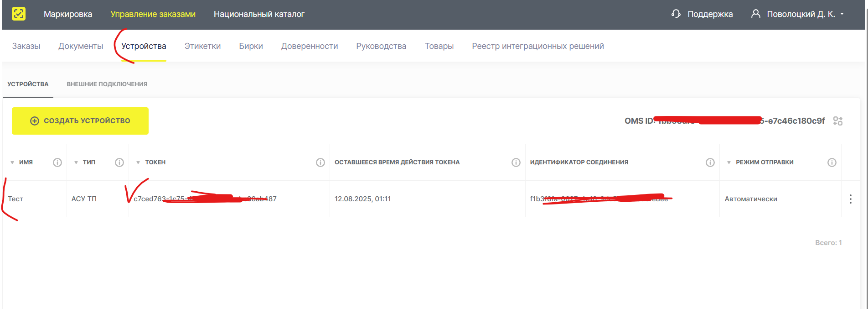Viewport: 868px width, 309px height.
Task: Go to Национальный каталог menu
Action: (x=259, y=14)
